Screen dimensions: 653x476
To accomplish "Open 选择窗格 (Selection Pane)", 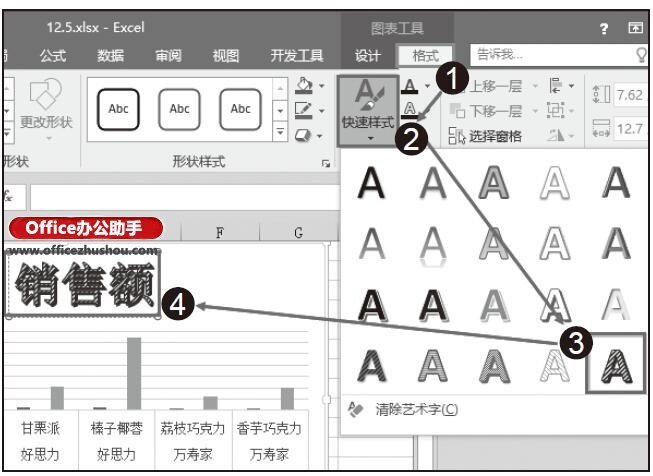I will click(485, 136).
